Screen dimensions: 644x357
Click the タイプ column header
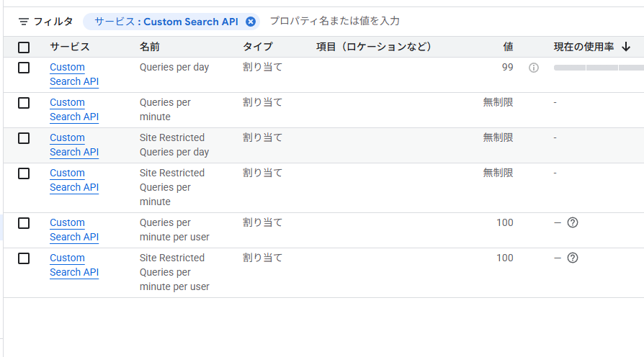click(257, 47)
